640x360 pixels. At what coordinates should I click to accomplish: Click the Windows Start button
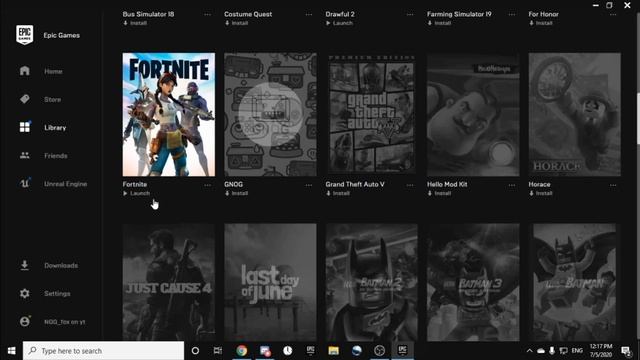[x=11, y=351]
